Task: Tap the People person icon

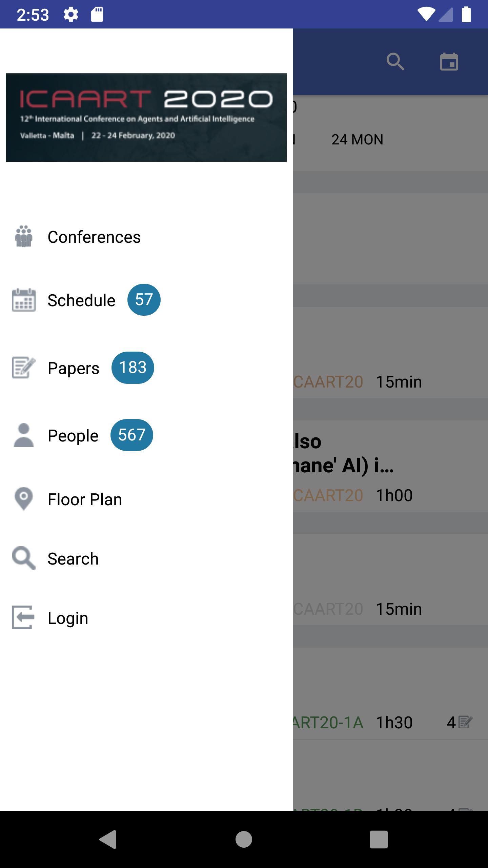Action: click(x=24, y=435)
